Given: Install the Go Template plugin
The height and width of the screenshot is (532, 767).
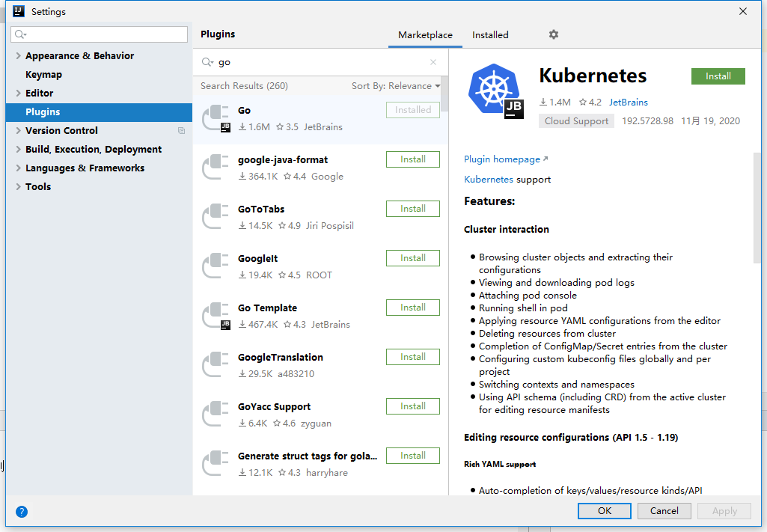Looking at the screenshot, I should (x=413, y=308).
